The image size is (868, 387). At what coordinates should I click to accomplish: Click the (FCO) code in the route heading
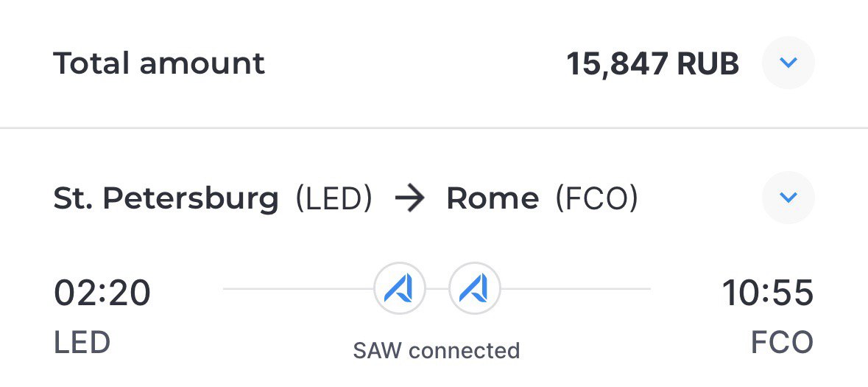597,198
